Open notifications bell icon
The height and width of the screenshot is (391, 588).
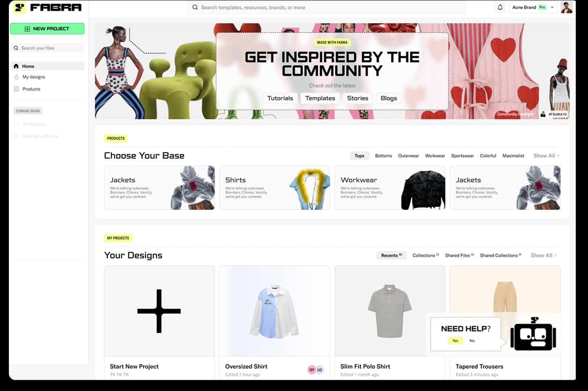point(500,7)
